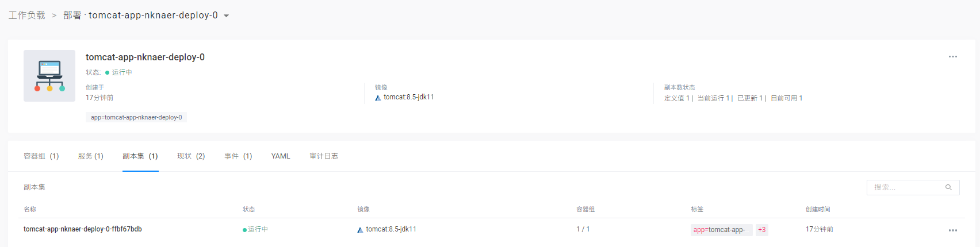Viewport: 980px width, 247px height.
Task: Click the image icon beside header tomcat:8.5-jdk11
Action: [378, 98]
